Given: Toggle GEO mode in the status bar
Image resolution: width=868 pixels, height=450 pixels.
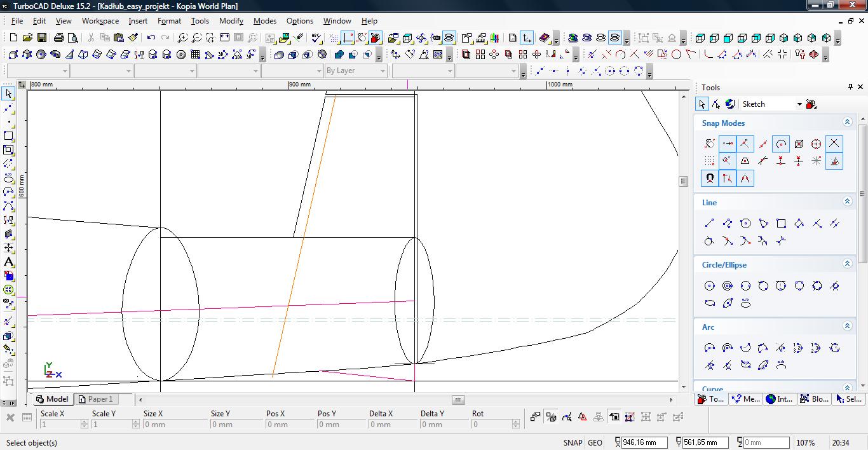Looking at the screenshot, I should click(x=595, y=443).
